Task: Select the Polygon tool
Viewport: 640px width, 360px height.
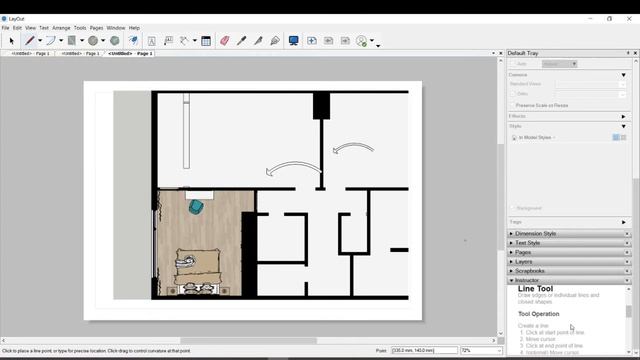Action: pyautogui.click(x=115, y=40)
